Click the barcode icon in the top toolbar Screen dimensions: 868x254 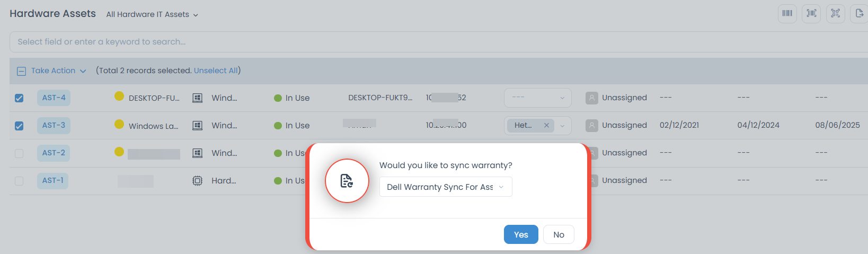coord(787,13)
